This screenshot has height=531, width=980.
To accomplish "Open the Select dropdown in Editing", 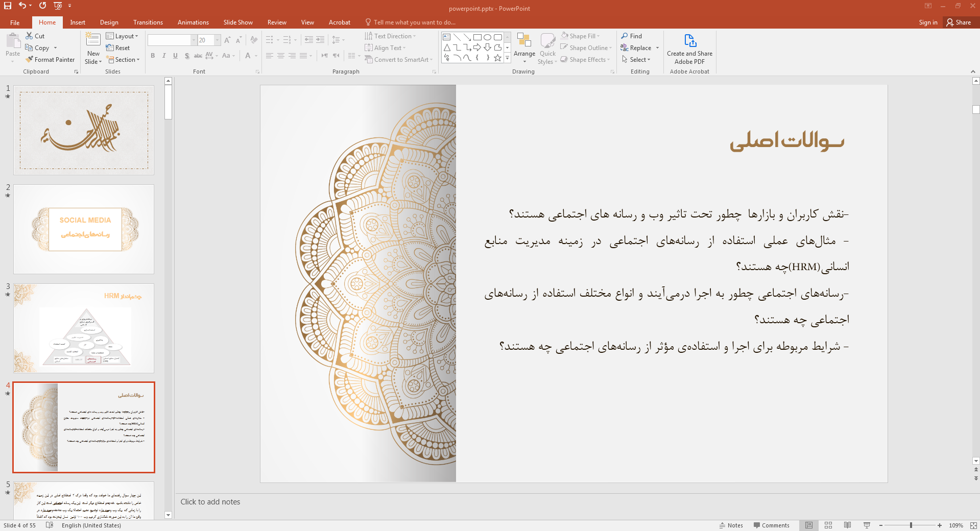I will click(636, 60).
